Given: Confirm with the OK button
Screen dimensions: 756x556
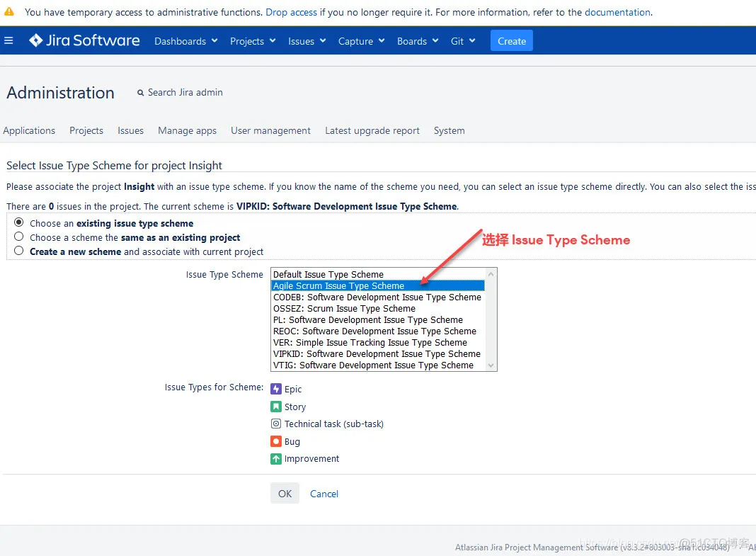Looking at the screenshot, I should (285, 493).
